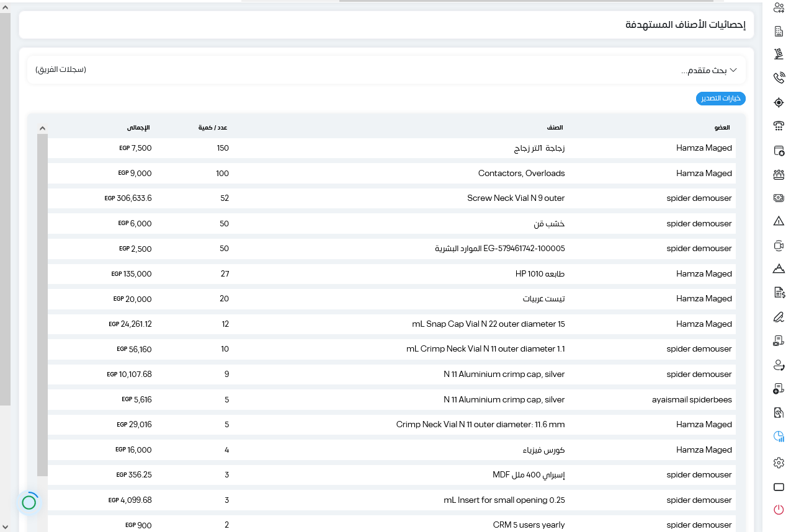Click the red power logout icon
791x532 pixels.
[x=779, y=510]
